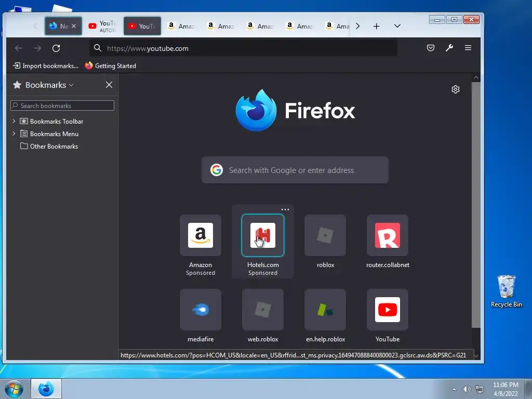Open the en.help.roblox shortcut tile
The width and height of the screenshot is (532, 399).
[325, 310]
